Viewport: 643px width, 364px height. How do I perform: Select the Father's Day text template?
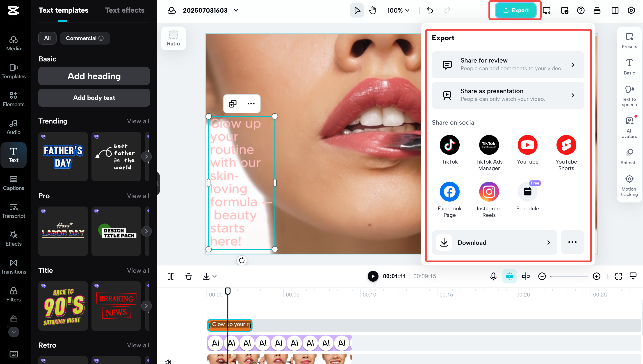pos(63,157)
